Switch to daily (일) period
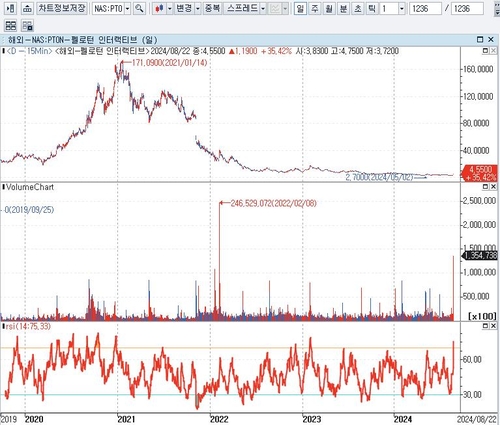The height and width of the screenshot is (425, 500). point(300,8)
